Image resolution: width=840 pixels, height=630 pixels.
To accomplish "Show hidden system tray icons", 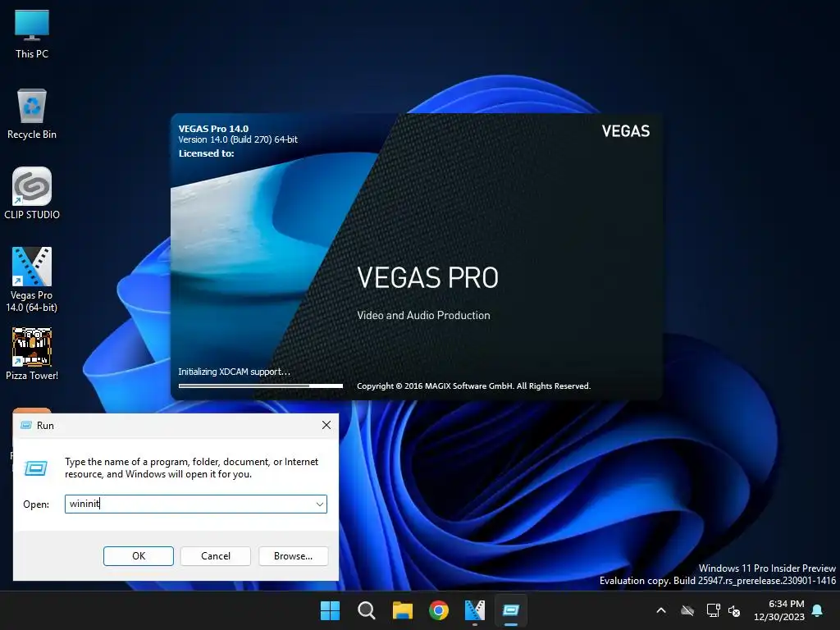I will click(661, 610).
